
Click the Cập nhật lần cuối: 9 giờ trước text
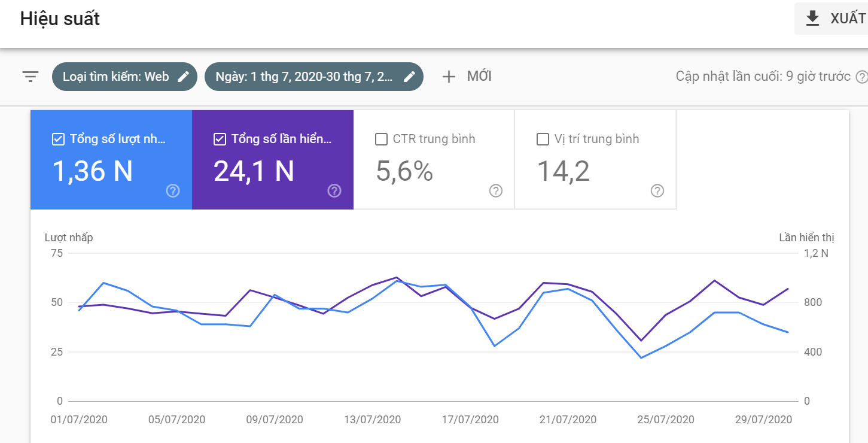pyautogui.click(x=763, y=77)
